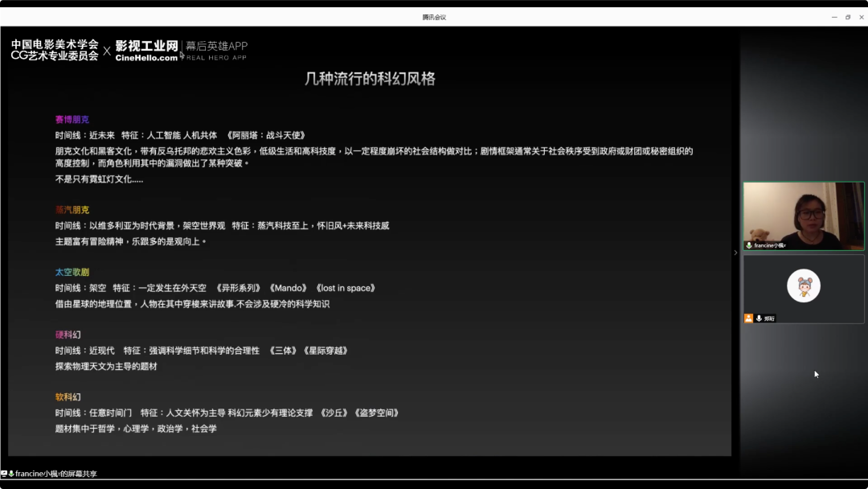Click the orange host badge on 郑珩's tile
The width and height of the screenshot is (868, 489).
tap(748, 318)
